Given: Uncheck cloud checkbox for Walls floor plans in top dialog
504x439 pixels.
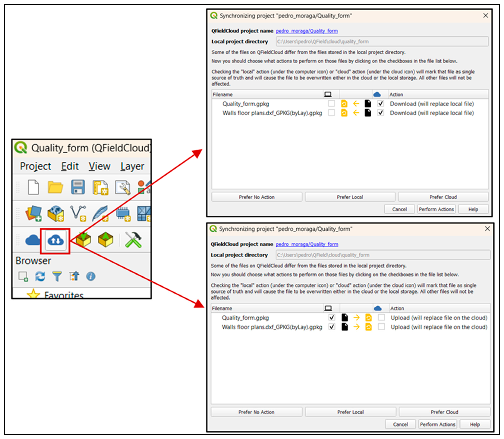Looking at the screenshot, I should click(380, 113).
